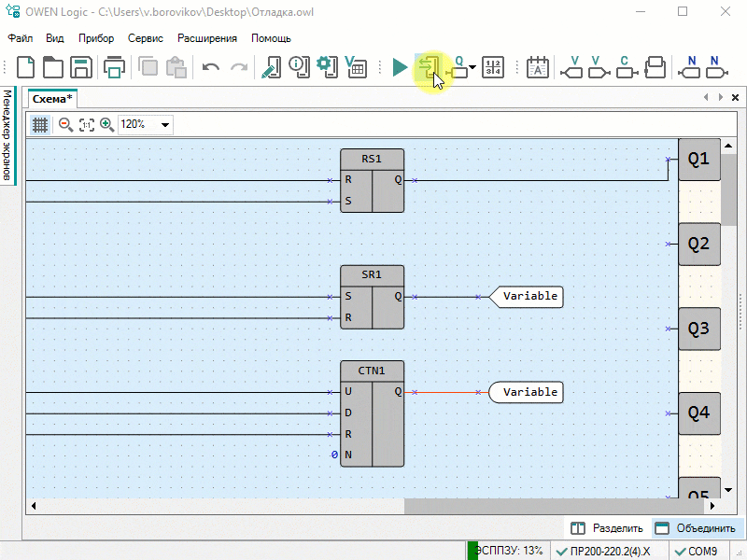Viewport: 747px width, 560px height.
Task: Click the zoom in magnifier
Action: point(106,124)
